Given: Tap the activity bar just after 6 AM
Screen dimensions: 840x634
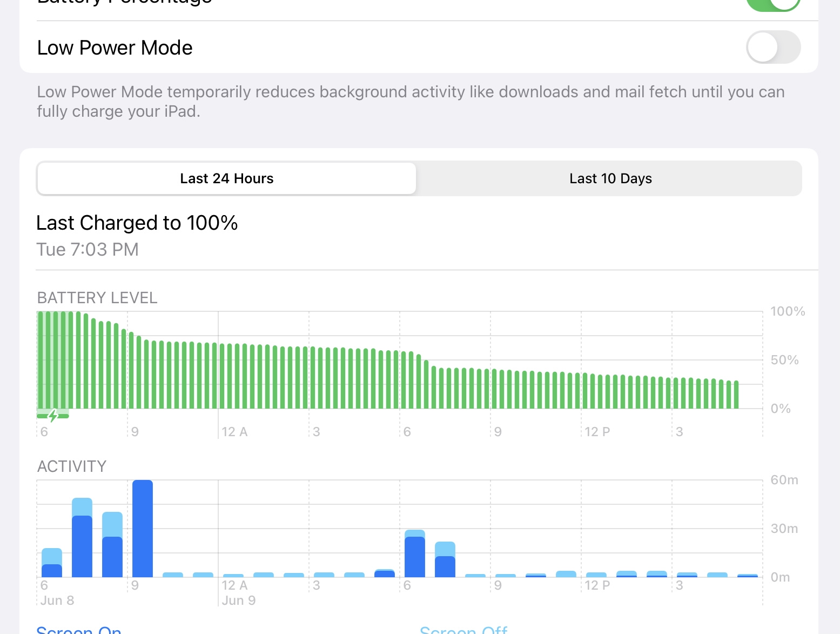Looking at the screenshot, I should [445, 560].
